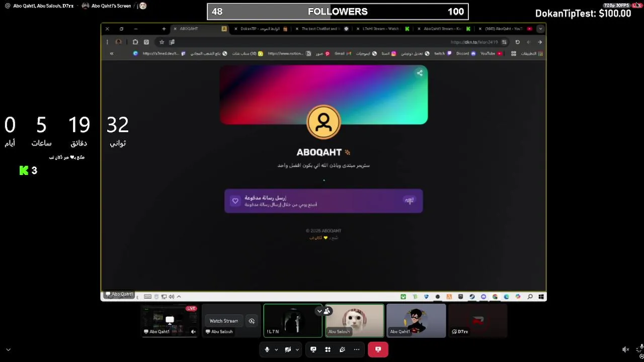The width and height of the screenshot is (644, 362).
Task: Open YouTube bookmark in bookmarks bar
Action: point(491,53)
